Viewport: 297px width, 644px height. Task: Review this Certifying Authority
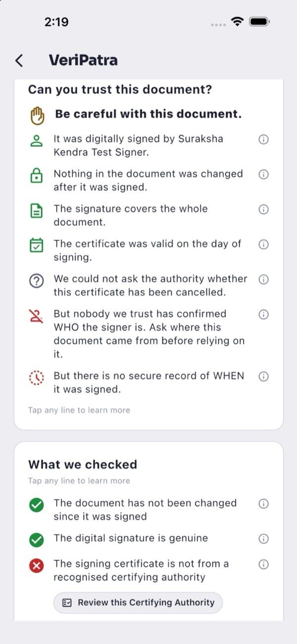pos(138,603)
